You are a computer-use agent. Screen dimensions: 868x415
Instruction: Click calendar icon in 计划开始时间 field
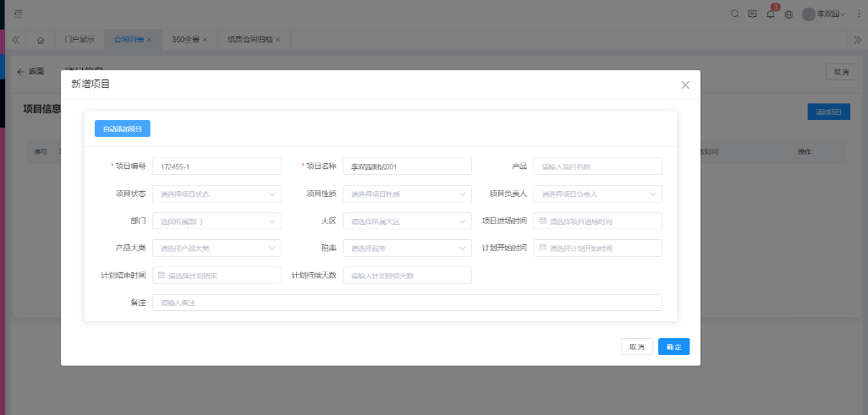tap(542, 248)
